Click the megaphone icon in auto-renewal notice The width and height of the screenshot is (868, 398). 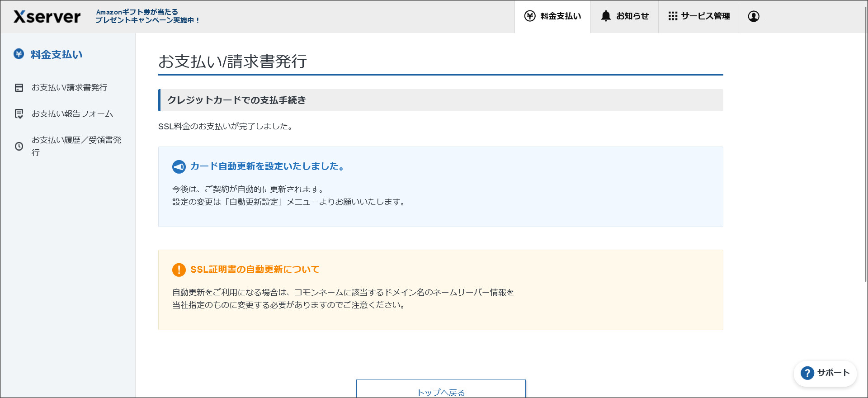[x=179, y=167]
